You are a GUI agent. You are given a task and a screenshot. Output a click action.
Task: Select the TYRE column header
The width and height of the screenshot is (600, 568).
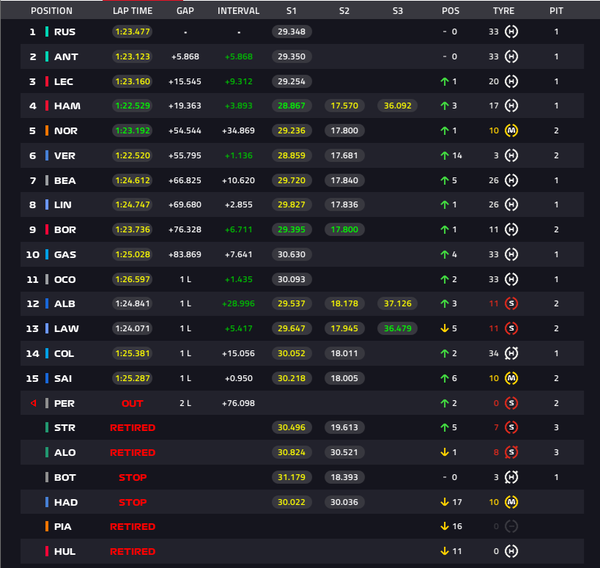(x=504, y=11)
